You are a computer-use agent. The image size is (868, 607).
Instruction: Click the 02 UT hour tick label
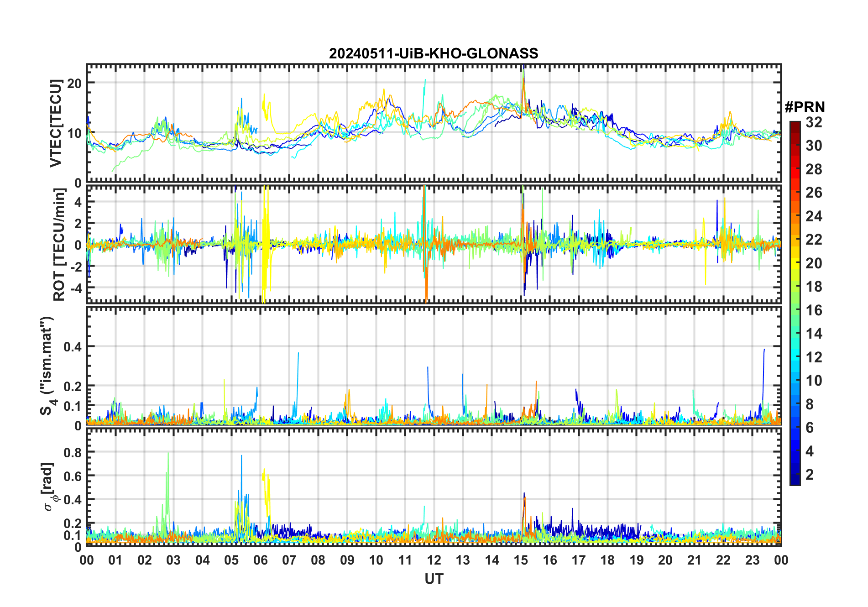145,560
